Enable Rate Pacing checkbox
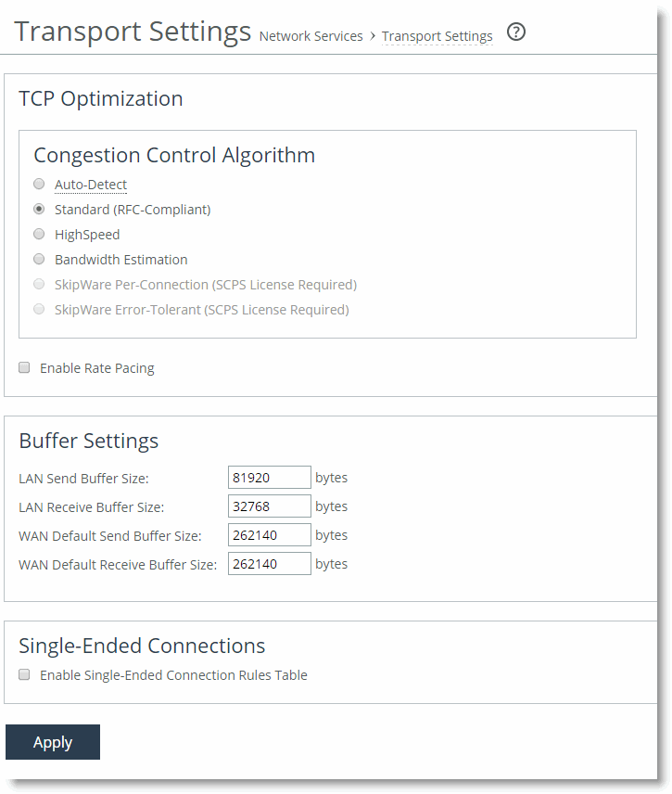Screen dimensions: 672x794 [x=25, y=368]
